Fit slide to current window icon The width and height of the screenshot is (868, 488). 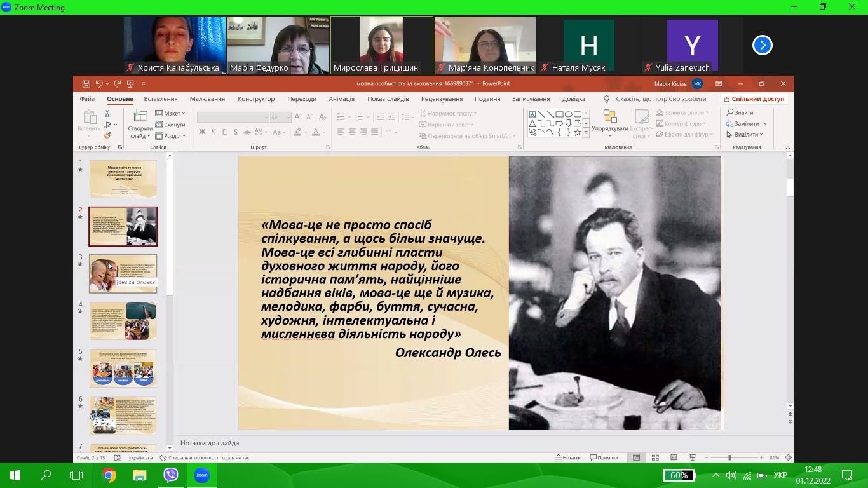(789, 457)
